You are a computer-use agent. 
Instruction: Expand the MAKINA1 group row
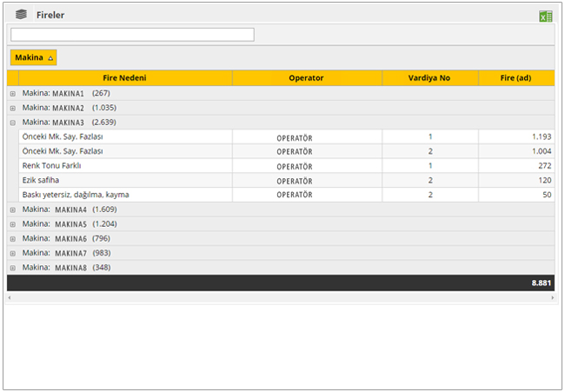[13, 94]
